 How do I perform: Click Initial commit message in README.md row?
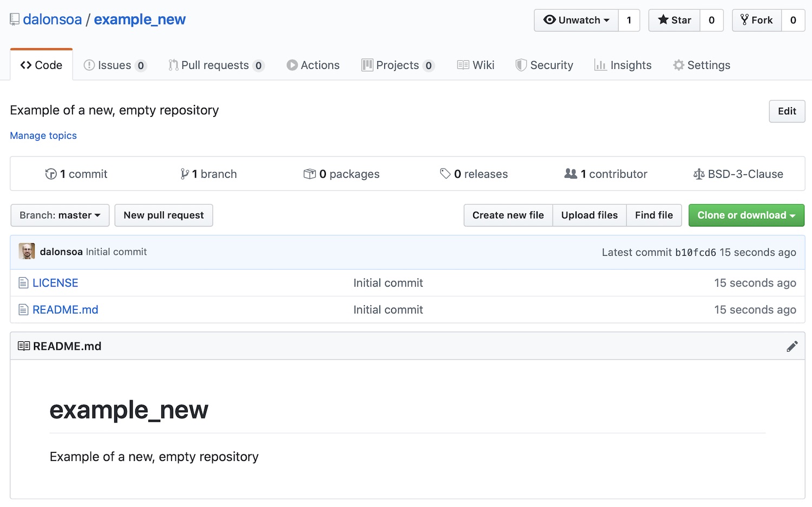tap(388, 310)
